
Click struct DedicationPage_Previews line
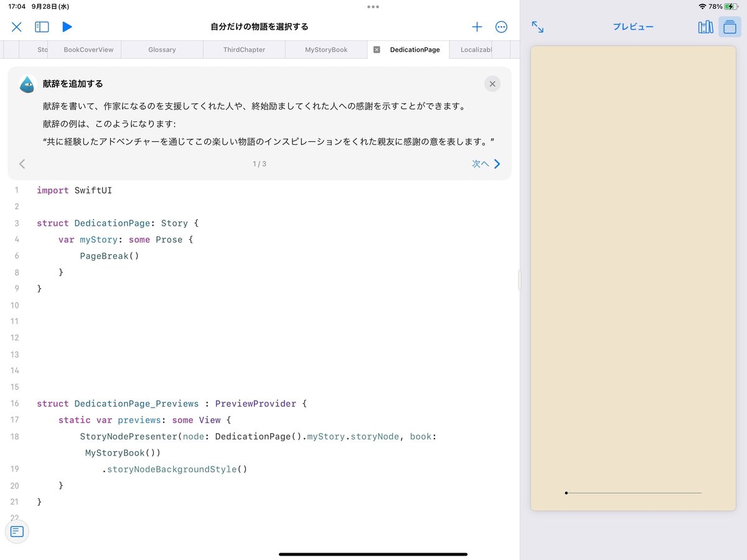(x=172, y=403)
